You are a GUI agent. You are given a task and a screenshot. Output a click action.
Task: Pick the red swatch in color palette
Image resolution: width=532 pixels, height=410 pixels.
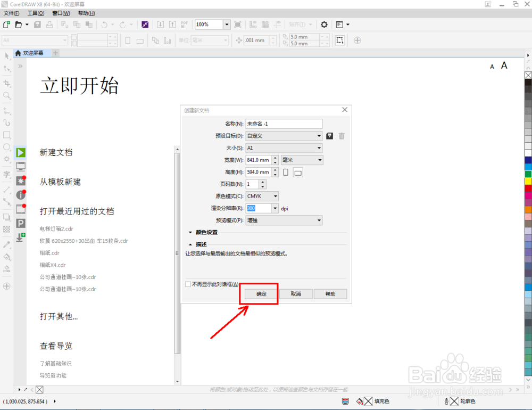(x=528, y=188)
